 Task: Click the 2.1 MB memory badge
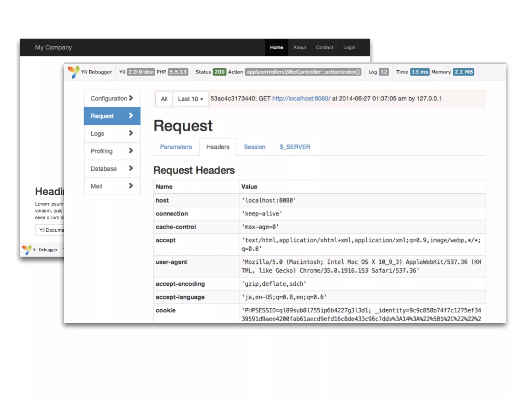(463, 72)
